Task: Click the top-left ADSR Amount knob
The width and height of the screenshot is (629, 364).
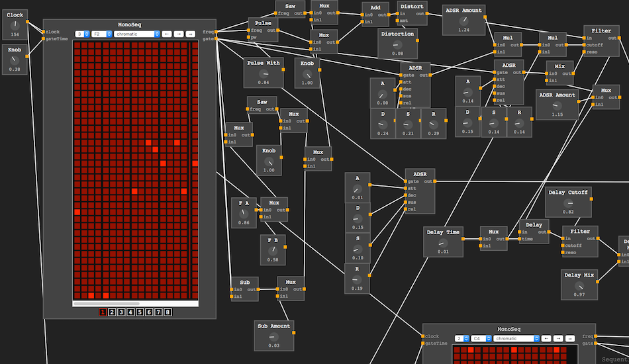Action: (x=463, y=21)
